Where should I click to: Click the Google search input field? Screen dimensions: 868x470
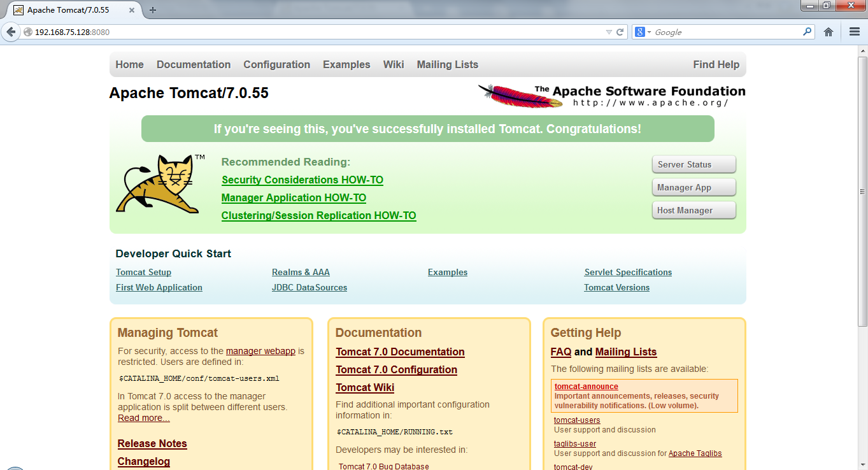click(726, 32)
